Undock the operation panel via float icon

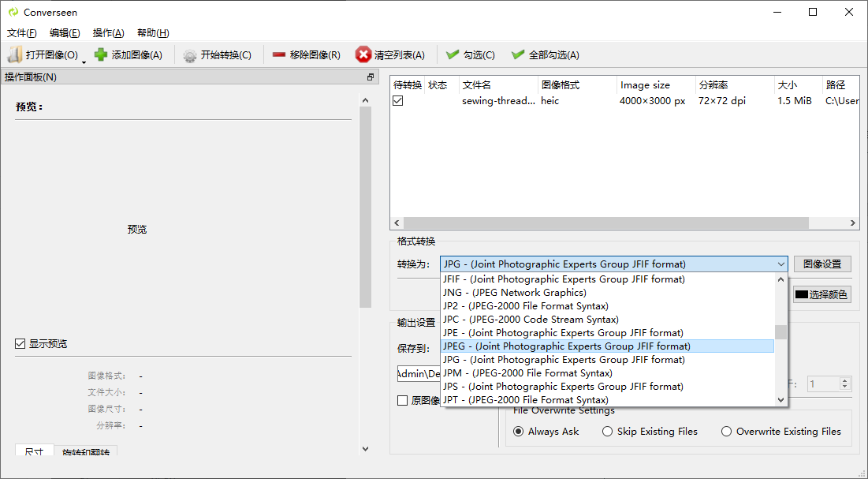click(371, 77)
